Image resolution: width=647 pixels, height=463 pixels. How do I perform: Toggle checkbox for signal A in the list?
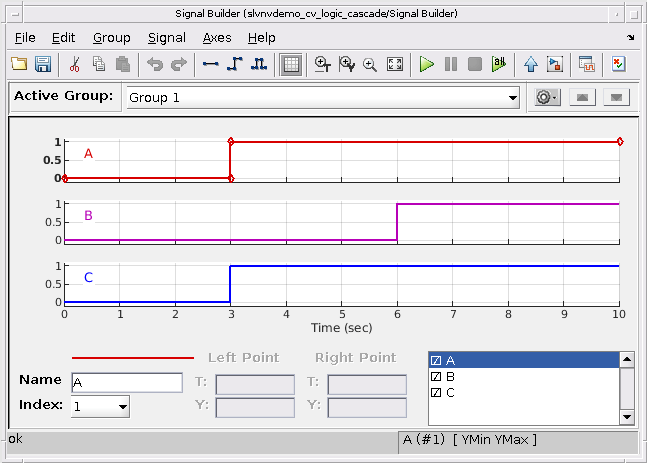[x=436, y=361]
